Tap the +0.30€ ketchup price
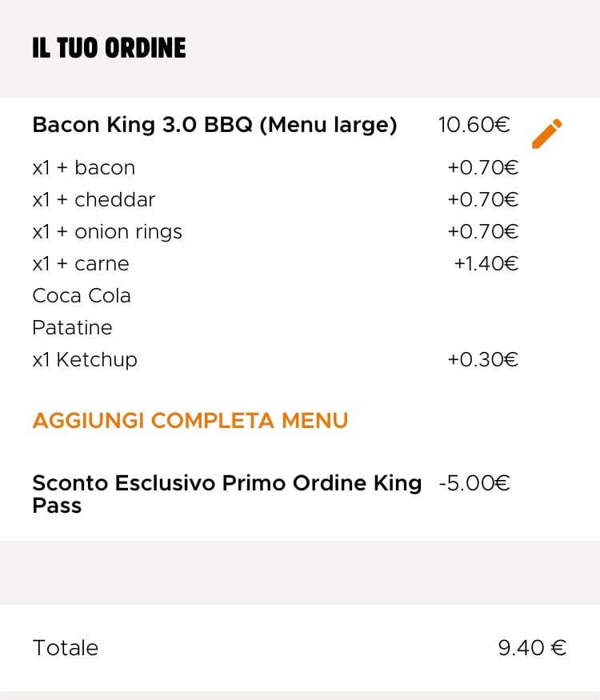 482,360
